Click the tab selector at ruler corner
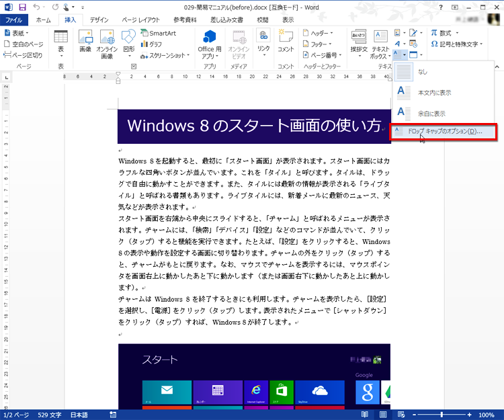The image size is (504, 420). pyautogui.click(x=6, y=77)
